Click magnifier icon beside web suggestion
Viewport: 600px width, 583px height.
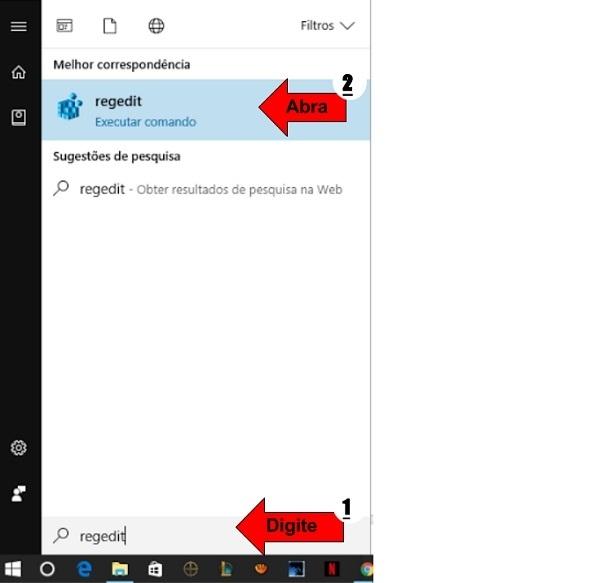coord(61,188)
